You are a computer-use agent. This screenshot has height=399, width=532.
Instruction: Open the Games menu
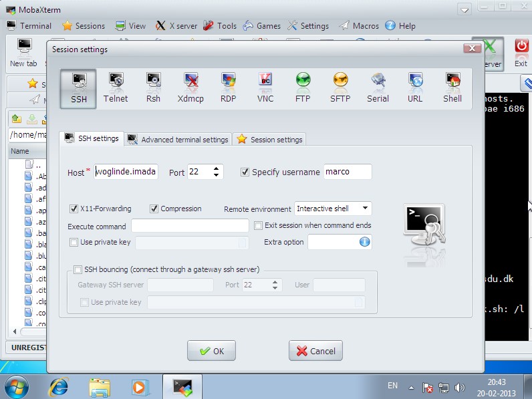point(261,26)
